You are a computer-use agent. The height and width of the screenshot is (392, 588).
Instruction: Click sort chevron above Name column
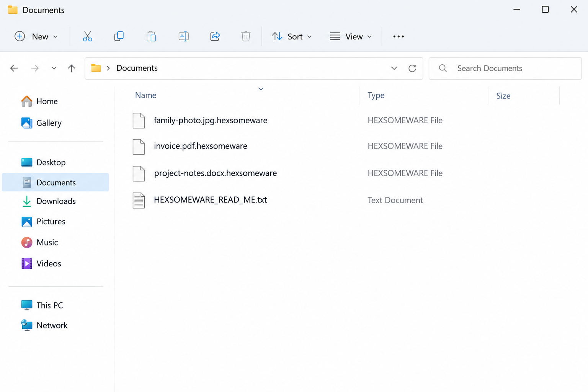tap(261, 89)
